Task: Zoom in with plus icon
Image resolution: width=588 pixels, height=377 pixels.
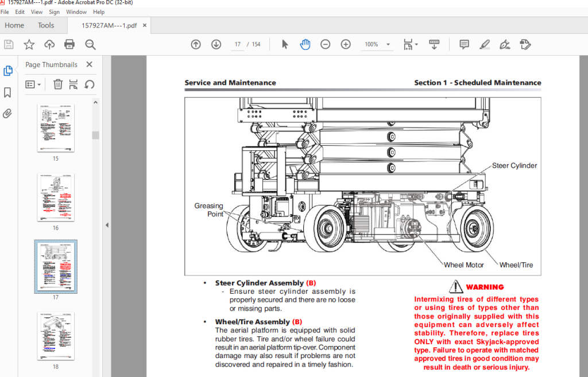Action: [x=345, y=45]
